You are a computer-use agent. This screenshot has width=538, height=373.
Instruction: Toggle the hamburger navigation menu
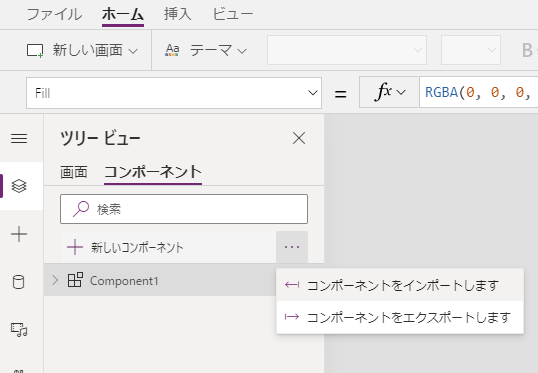click(x=19, y=139)
